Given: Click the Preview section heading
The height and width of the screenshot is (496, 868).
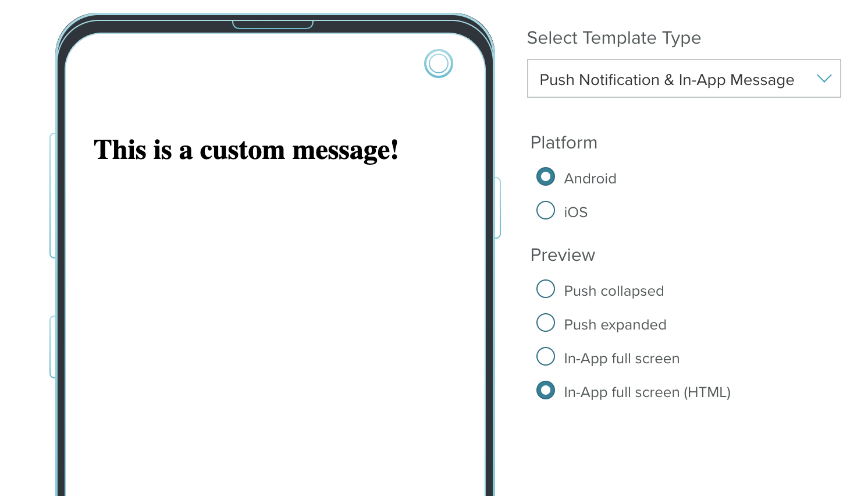Looking at the screenshot, I should point(563,255).
